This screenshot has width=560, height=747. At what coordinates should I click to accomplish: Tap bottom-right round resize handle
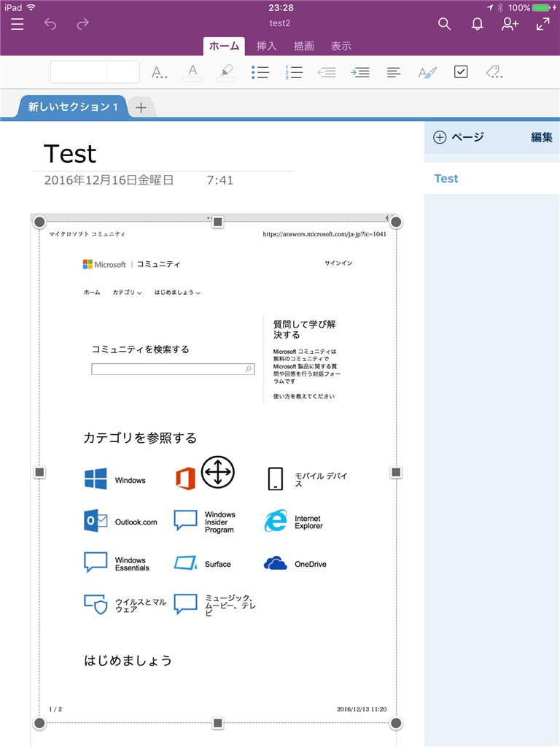coord(396,723)
